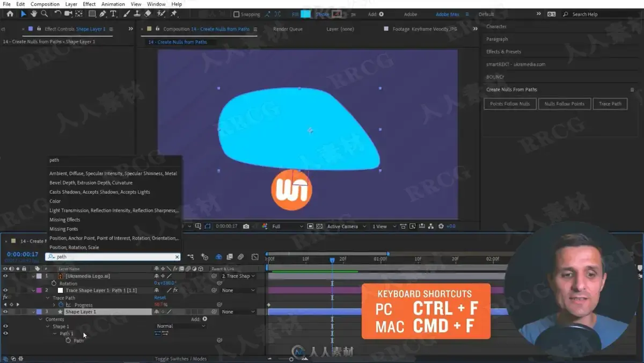The width and height of the screenshot is (644, 363).
Task: Take a snapshot with the camera icon
Action: [246, 227]
